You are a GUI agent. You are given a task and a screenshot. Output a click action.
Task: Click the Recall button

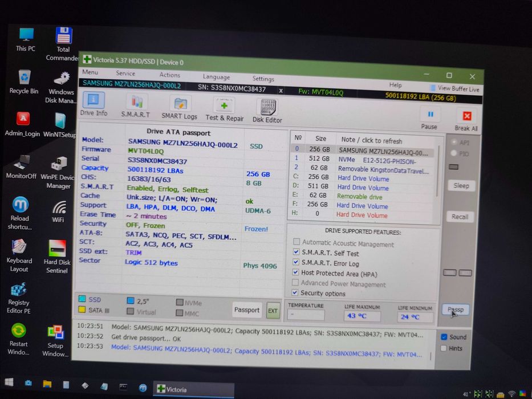460,217
